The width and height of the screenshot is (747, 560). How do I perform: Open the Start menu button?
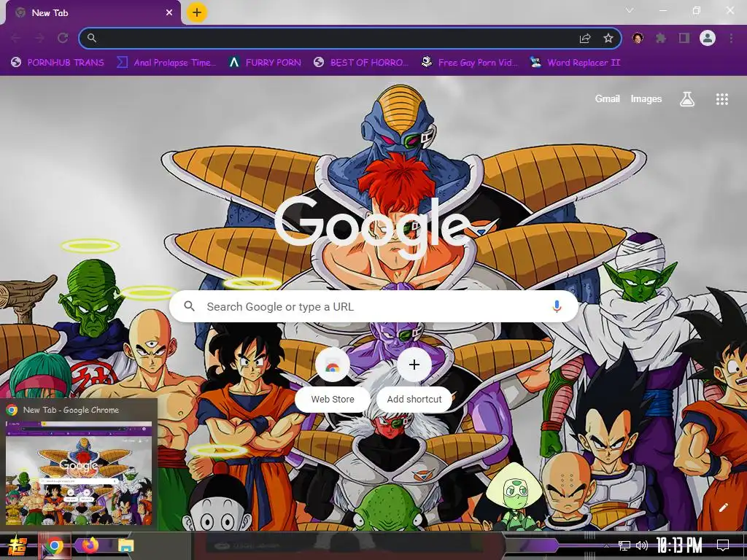[17, 545]
